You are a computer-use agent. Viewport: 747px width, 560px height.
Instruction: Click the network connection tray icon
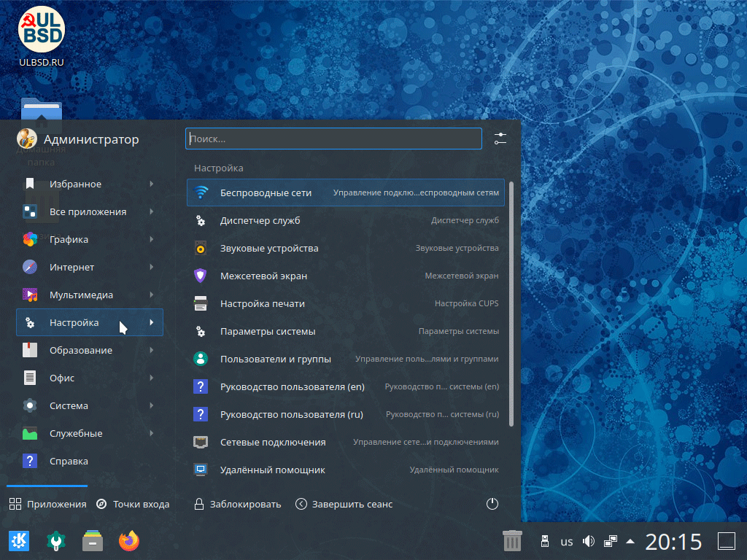[x=611, y=541]
